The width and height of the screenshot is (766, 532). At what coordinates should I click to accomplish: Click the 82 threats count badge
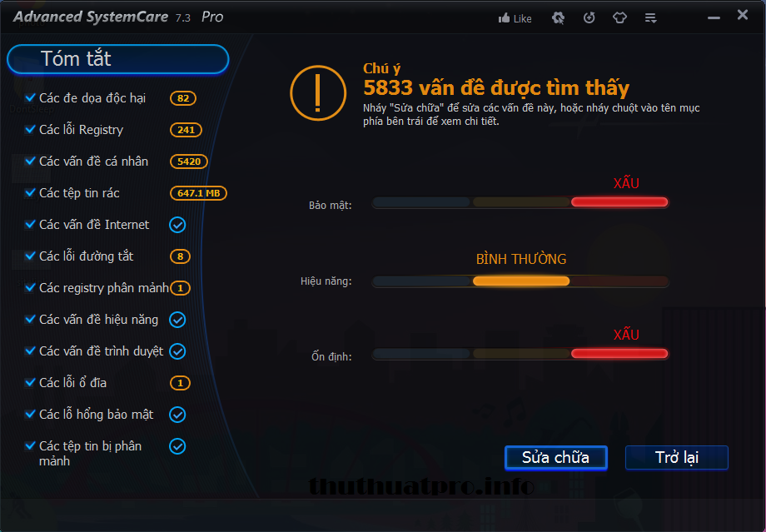coord(182,98)
